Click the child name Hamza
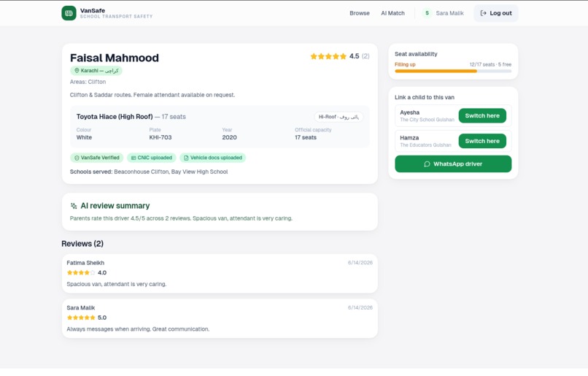The image size is (588, 376). (409, 138)
